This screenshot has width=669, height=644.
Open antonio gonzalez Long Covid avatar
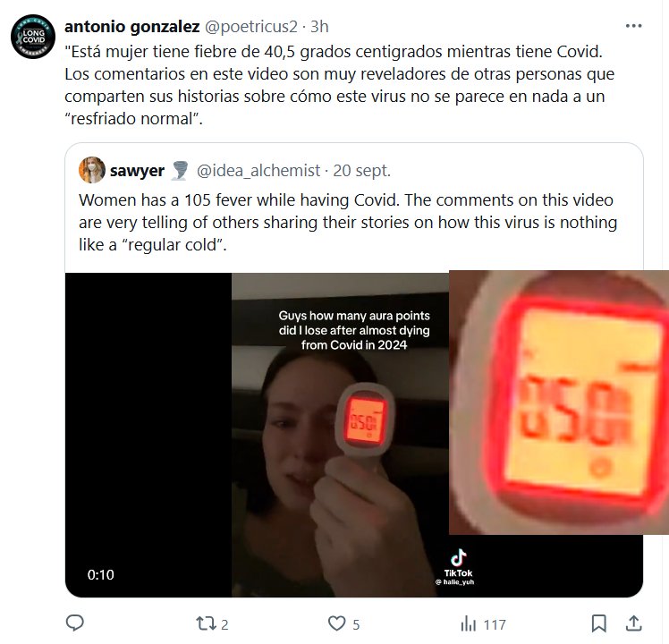(x=33, y=37)
